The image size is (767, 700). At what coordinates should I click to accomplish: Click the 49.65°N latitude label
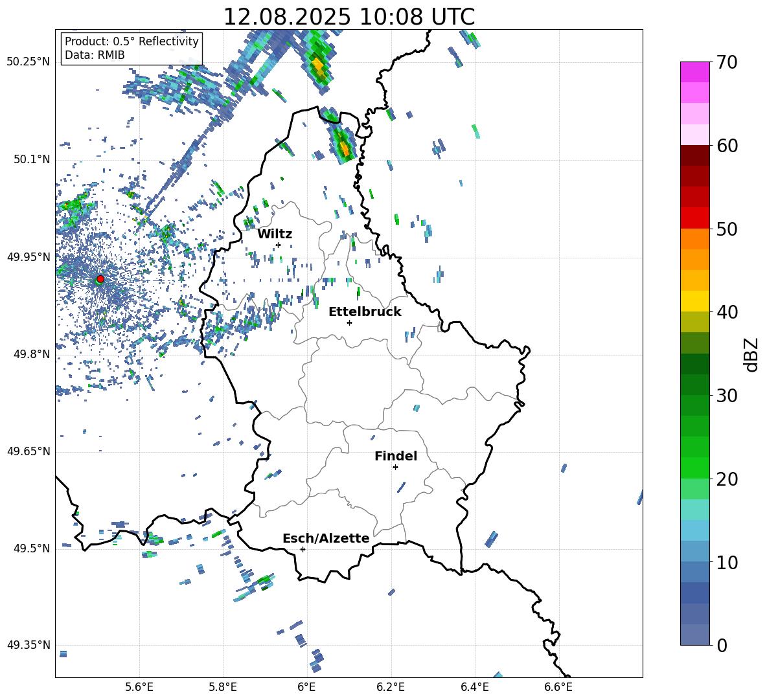29,451
